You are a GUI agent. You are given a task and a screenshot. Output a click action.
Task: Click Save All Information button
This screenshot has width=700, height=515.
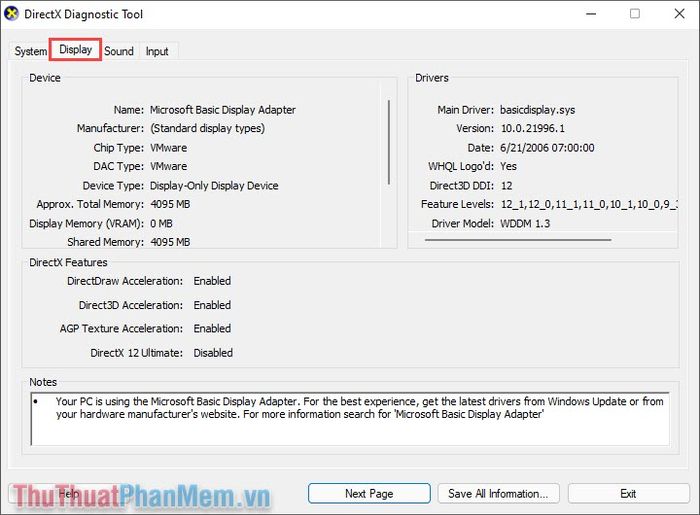[498, 494]
